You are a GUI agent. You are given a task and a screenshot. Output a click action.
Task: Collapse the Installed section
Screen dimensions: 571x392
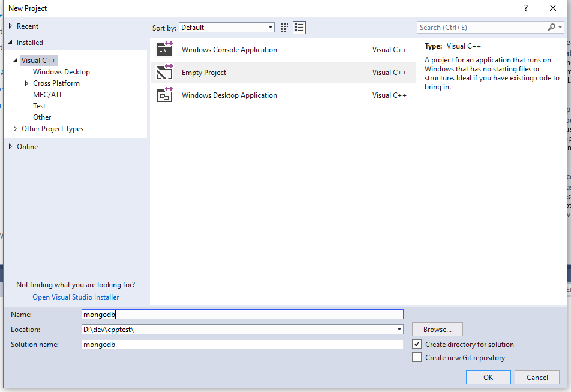pyautogui.click(x=10, y=42)
